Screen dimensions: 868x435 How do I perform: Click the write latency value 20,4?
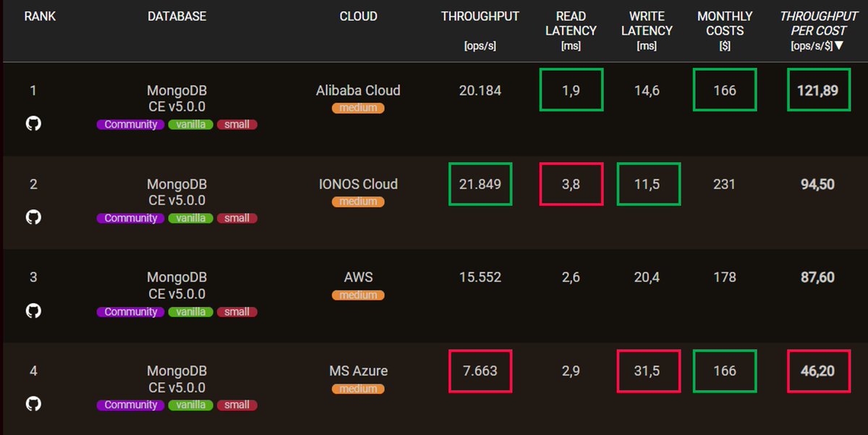coord(647,277)
